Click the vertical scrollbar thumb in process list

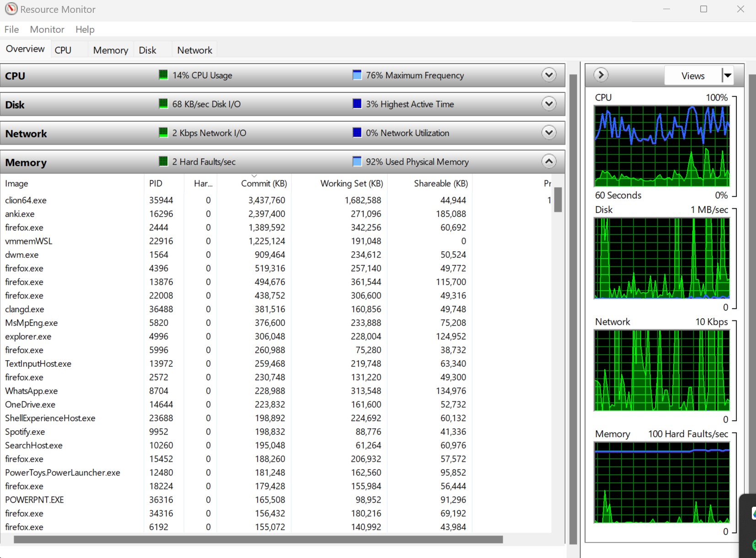pos(558,200)
